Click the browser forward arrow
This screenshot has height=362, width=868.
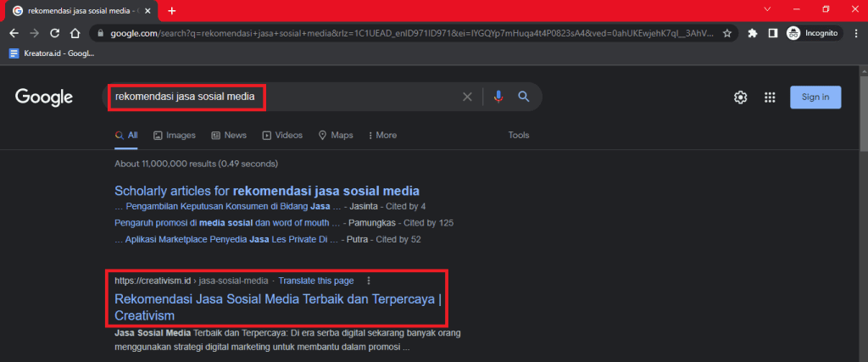(x=34, y=33)
